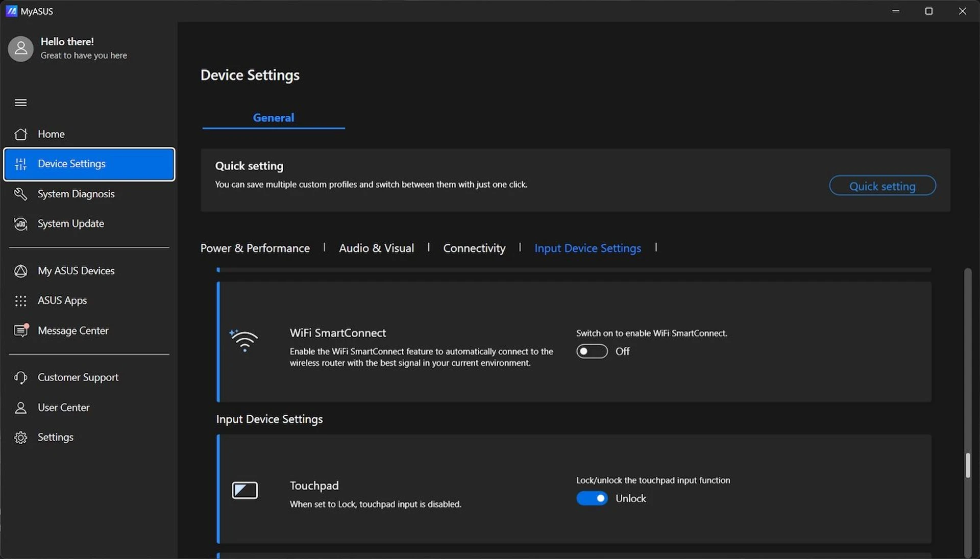Screen dimensions: 980x559
Task: Select Input Device Settings section tab
Action: (587, 248)
